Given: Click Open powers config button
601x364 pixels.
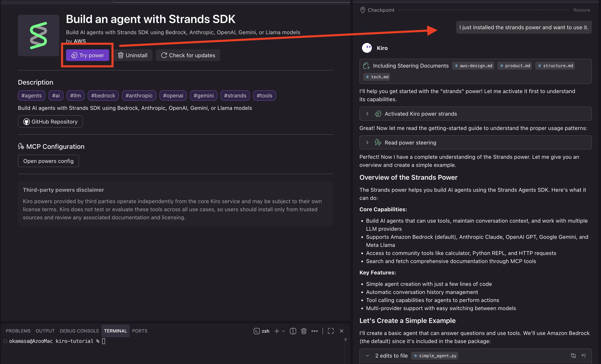Looking at the screenshot, I should [48, 161].
